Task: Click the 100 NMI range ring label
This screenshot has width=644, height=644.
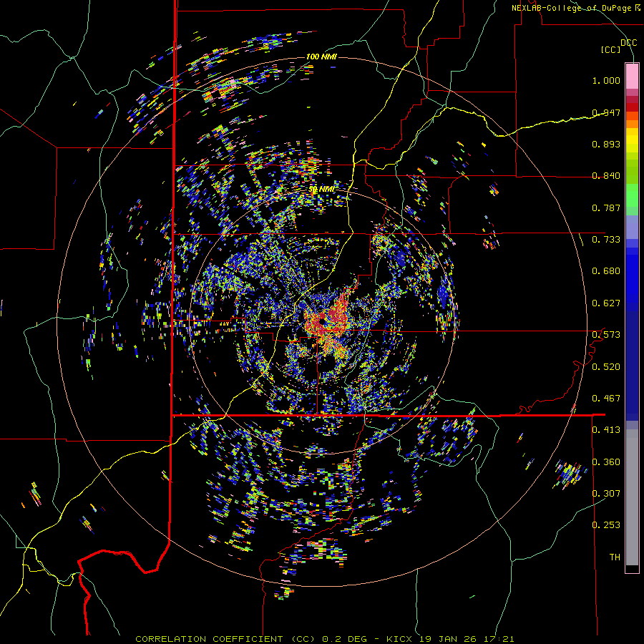Action: [321, 57]
